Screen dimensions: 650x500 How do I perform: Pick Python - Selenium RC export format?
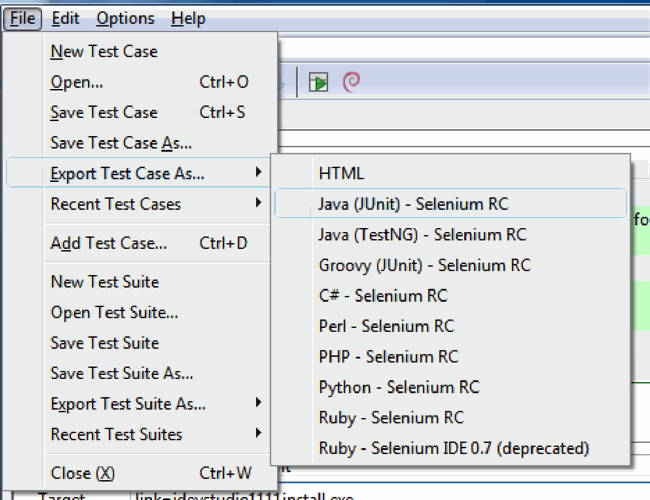[x=398, y=387]
